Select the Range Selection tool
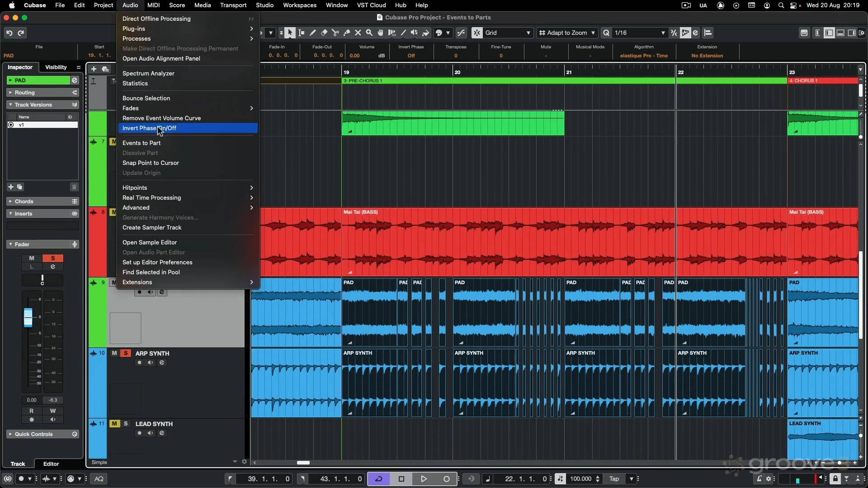 tap(301, 33)
